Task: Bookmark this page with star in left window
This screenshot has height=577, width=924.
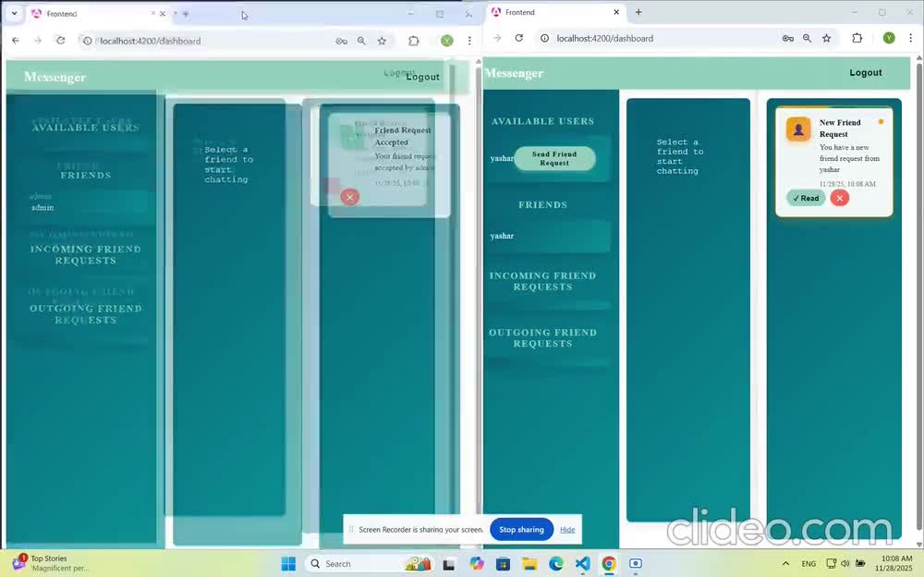Action: [382, 41]
